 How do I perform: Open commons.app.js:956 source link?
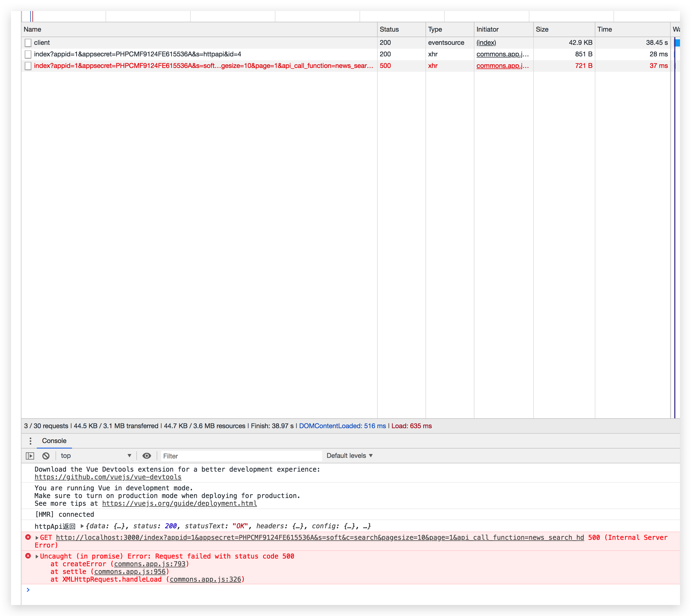point(130,572)
